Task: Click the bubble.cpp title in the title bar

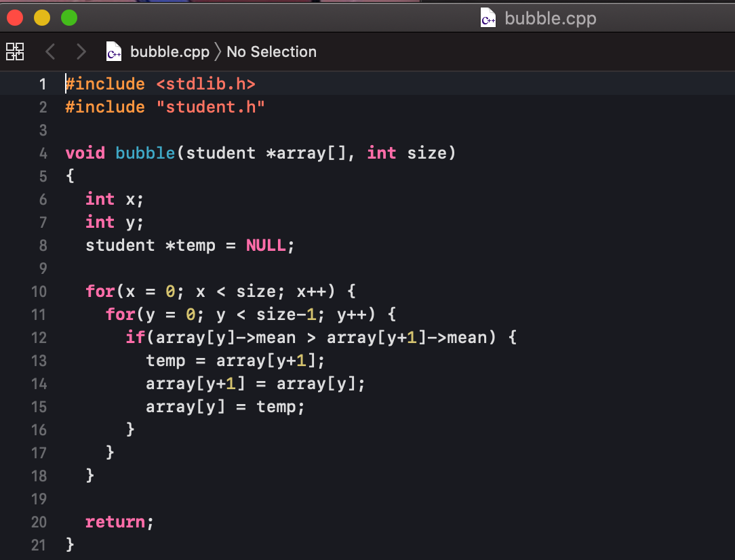Action: pyautogui.click(x=551, y=18)
